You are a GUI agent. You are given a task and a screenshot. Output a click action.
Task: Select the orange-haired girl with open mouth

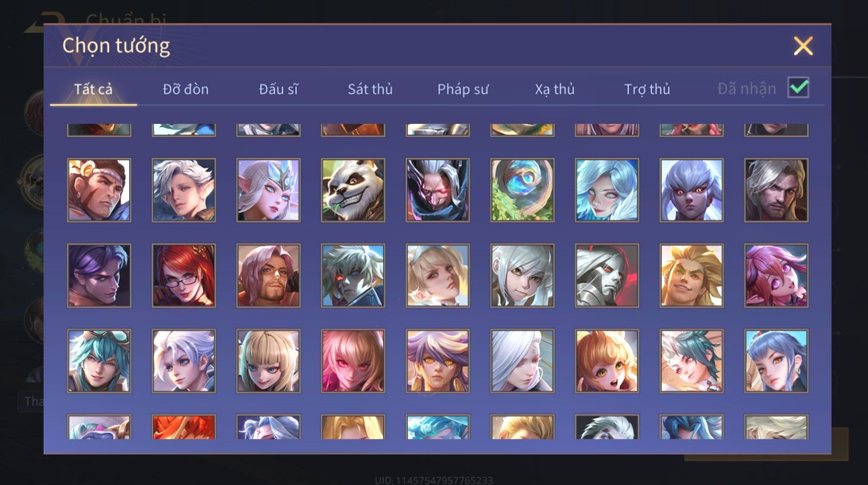point(607,361)
